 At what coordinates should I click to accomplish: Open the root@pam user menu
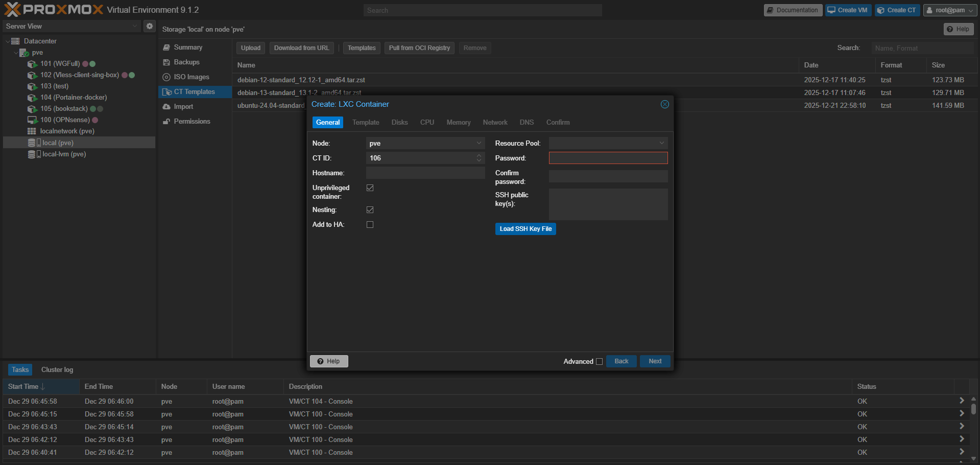950,10
